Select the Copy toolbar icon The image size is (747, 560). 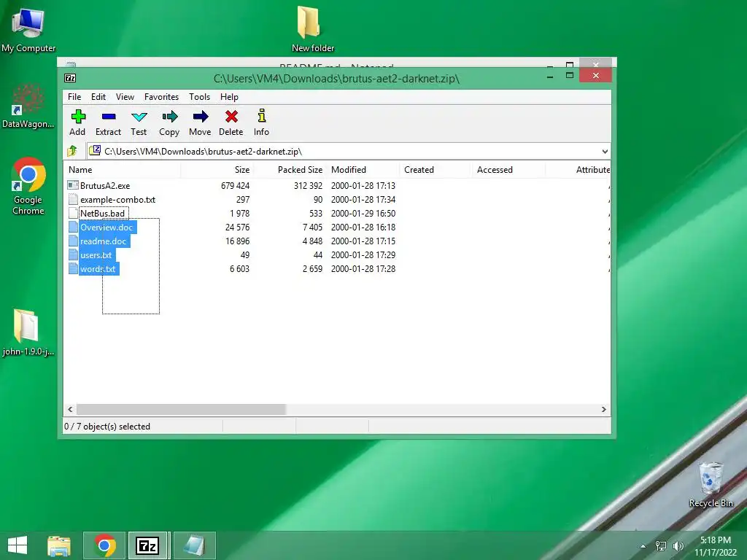[169, 117]
